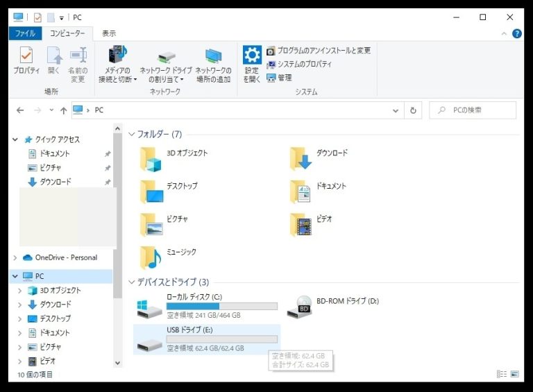Select OneDrive - Personal in the sidebar
Viewport: 533px width, 392px height.
pyautogui.click(x=66, y=257)
